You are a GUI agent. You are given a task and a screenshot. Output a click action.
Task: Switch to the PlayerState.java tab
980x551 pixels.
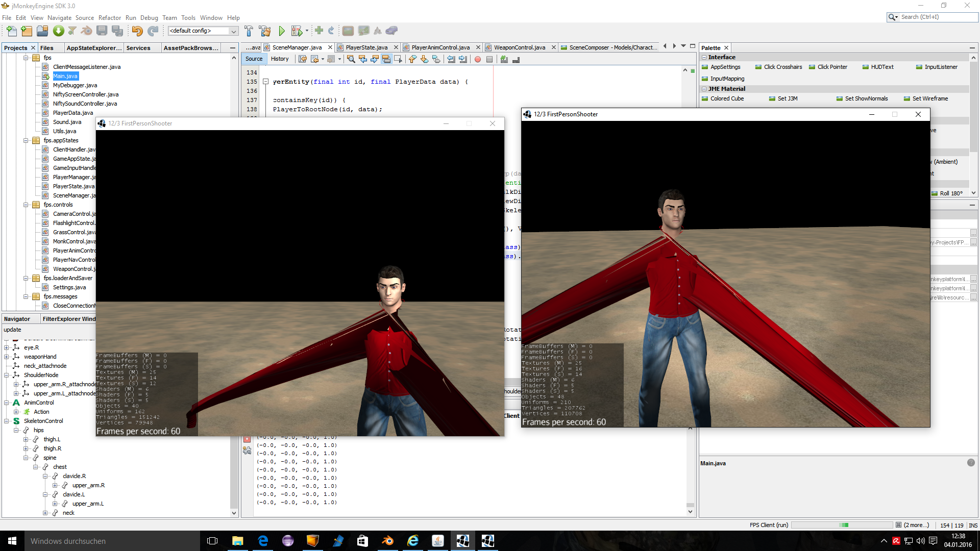tap(366, 47)
